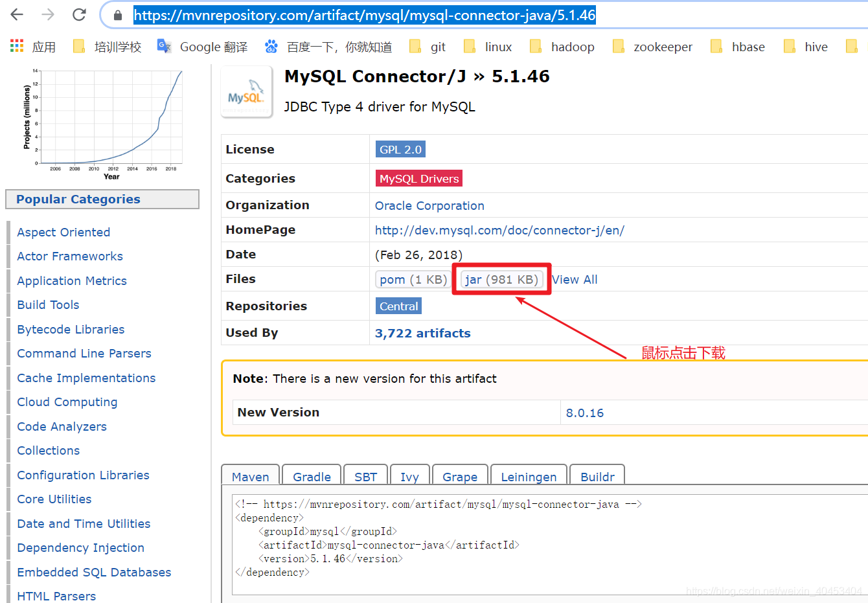The width and height of the screenshot is (868, 603).
Task: Open the Application Metrics category
Action: coord(72,280)
